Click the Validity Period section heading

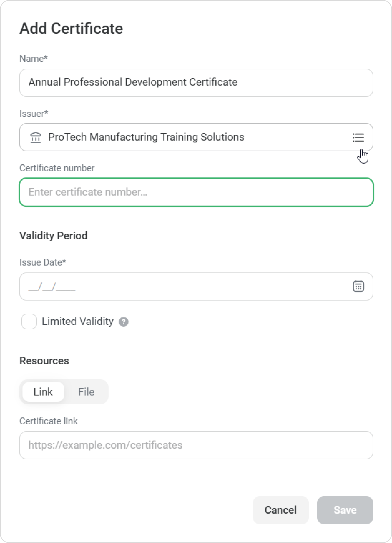(53, 236)
